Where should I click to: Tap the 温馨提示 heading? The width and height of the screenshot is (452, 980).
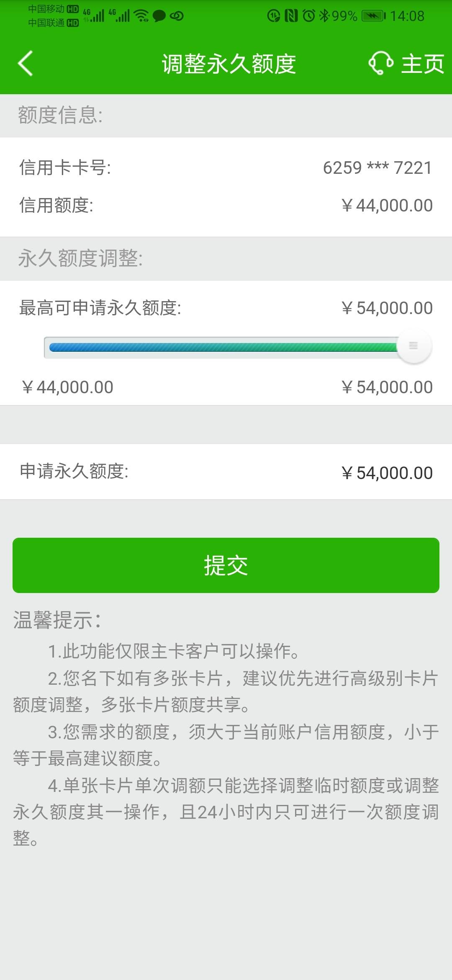(x=57, y=620)
